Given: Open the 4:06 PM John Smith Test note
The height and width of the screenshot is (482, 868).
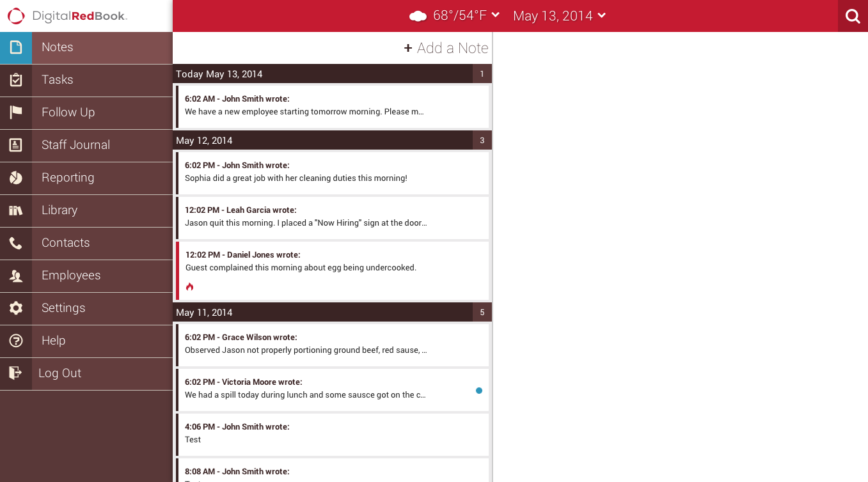Looking at the screenshot, I should coord(333,435).
